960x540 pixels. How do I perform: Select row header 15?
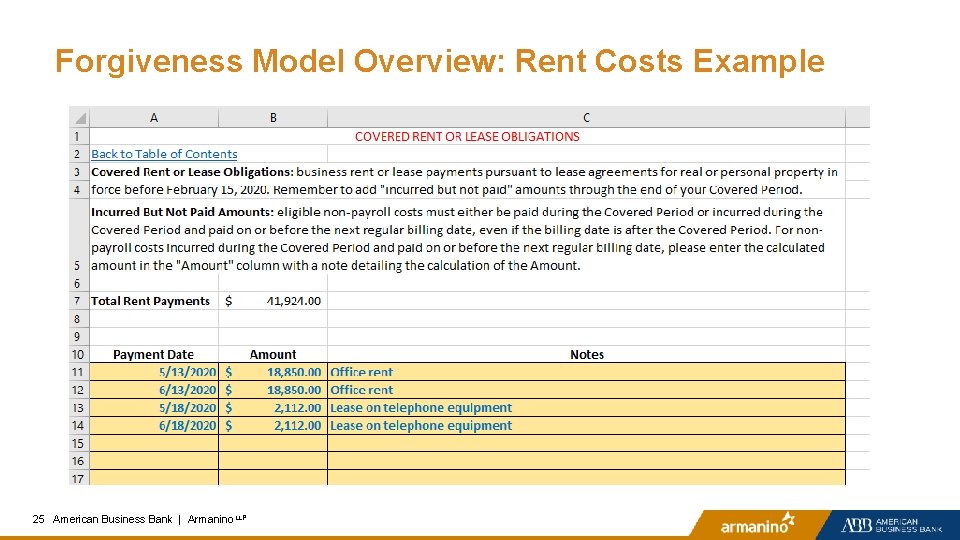click(79, 443)
